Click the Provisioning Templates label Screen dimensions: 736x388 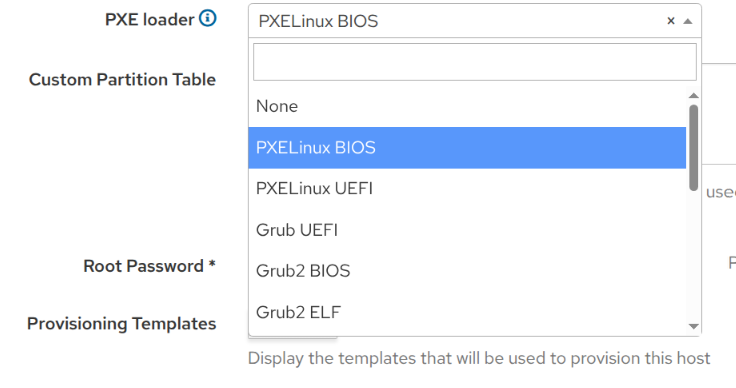(122, 324)
